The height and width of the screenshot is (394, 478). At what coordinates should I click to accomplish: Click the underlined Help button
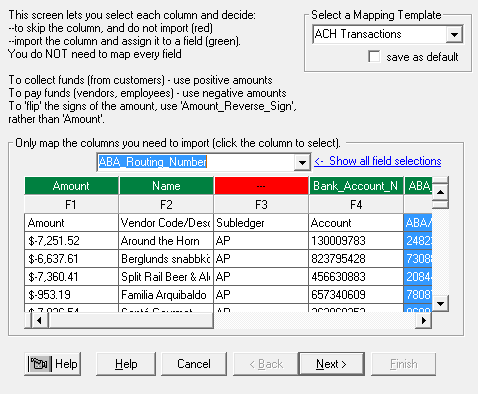[x=126, y=364]
